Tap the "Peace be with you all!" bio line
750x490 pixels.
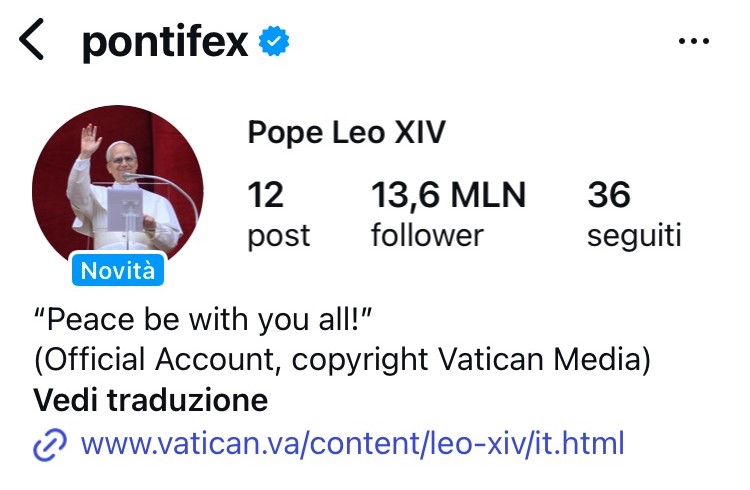(203, 319)
